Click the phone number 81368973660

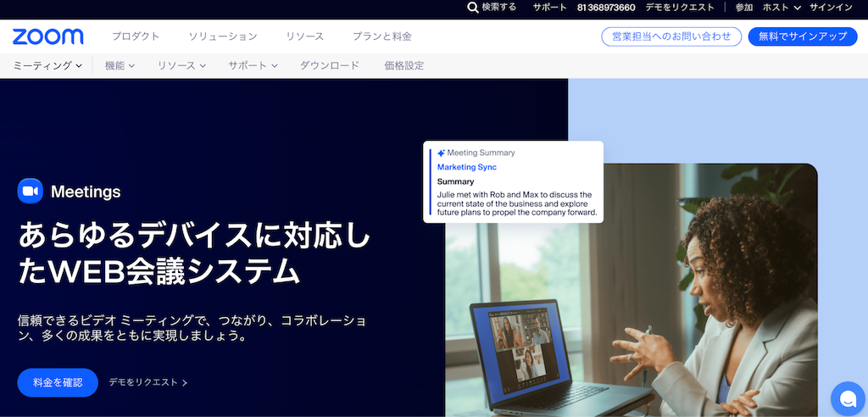pyautogui.click(x=606, y=7)
